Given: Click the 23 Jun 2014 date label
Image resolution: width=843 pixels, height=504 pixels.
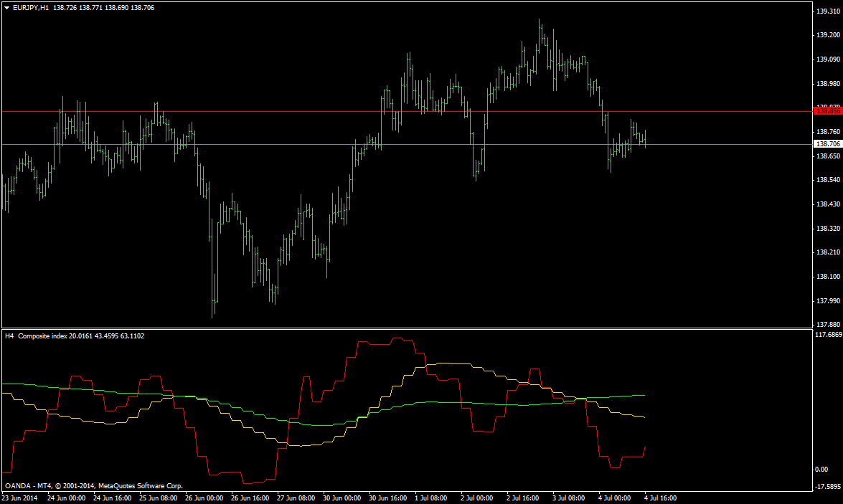Looking at the screenshot, I should click(x=19, y=498).
